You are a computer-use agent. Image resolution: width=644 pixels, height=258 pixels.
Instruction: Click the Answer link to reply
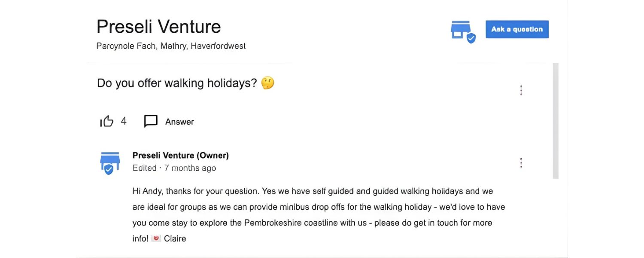(179, 121)
